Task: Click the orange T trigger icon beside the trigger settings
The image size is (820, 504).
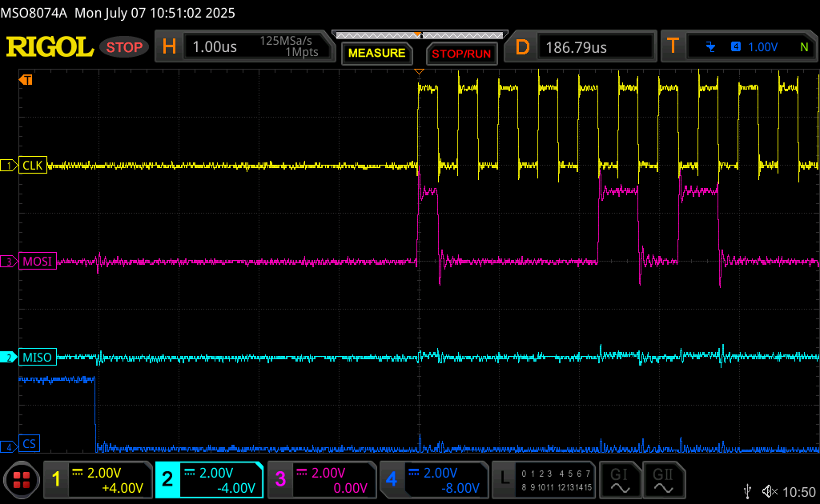Action: click(673, 46)
